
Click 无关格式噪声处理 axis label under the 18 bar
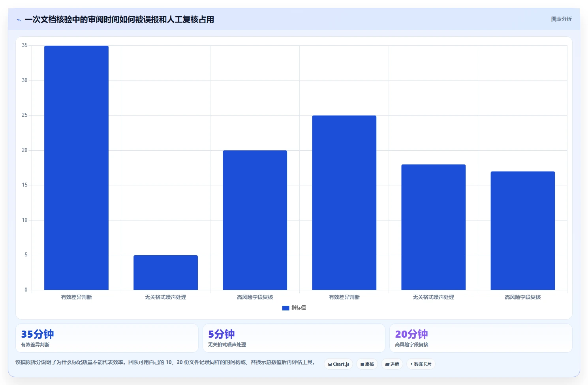(x=433, y=297)
